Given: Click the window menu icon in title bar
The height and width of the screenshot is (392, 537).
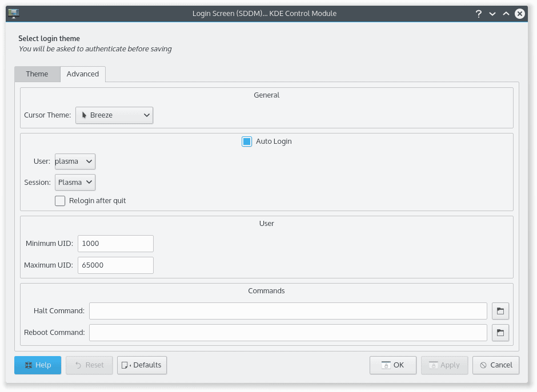Looking at the screenshot, I should 13,13.
